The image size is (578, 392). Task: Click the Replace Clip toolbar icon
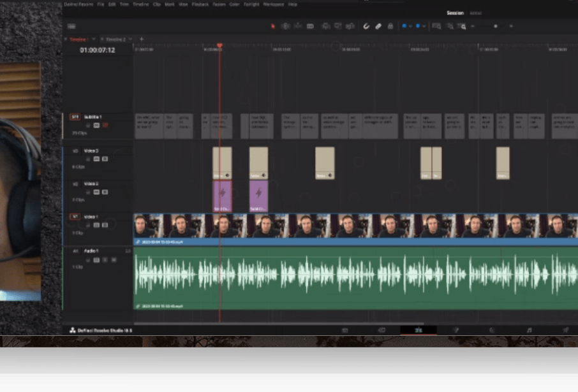point(350,26)
